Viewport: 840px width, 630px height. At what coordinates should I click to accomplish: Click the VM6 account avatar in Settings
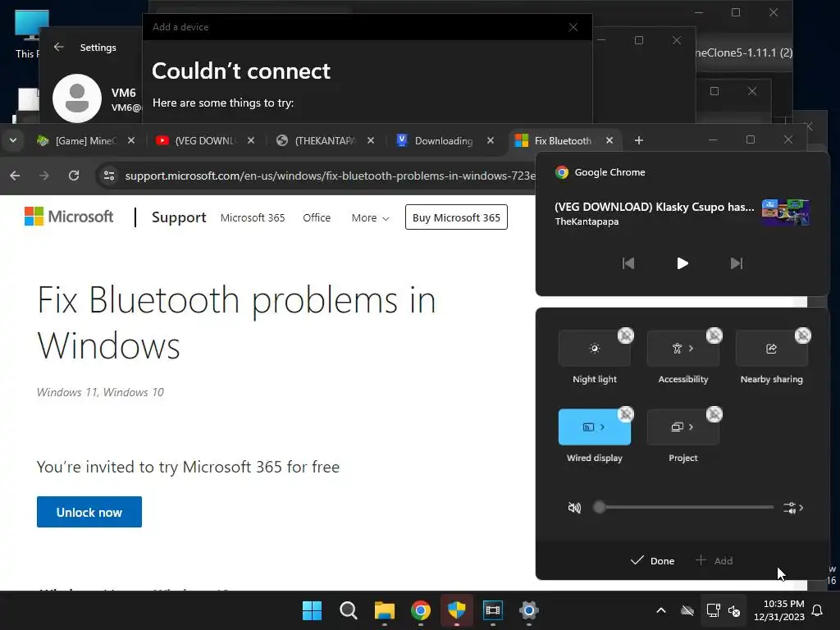click(x=77, y=98)
